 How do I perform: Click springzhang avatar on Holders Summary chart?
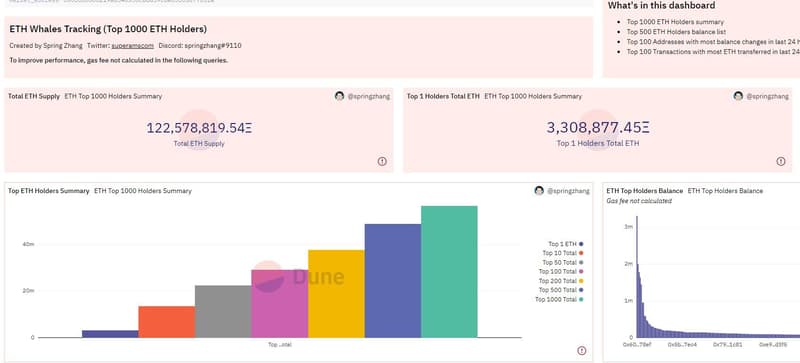[539, 190]
